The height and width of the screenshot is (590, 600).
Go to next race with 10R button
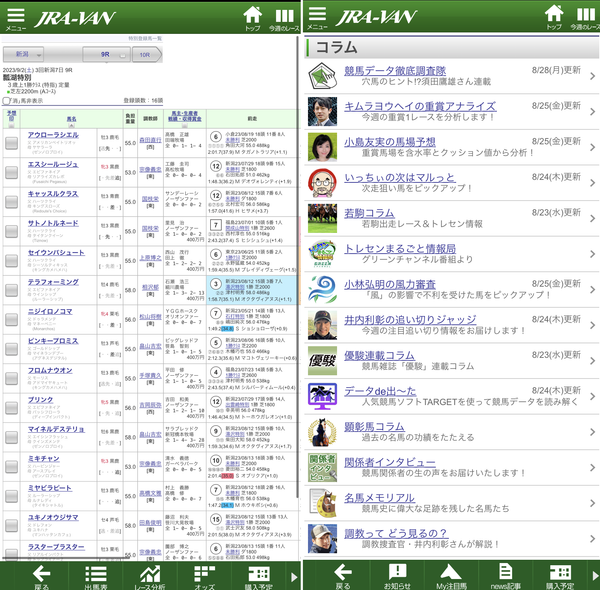pyautogui.click(x=147, y=55)
